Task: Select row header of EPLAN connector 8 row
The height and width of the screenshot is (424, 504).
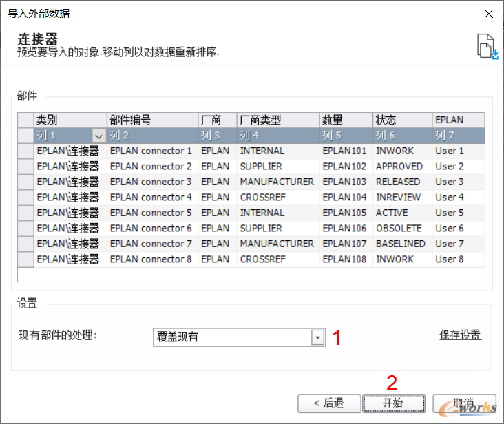Action: 25,259
